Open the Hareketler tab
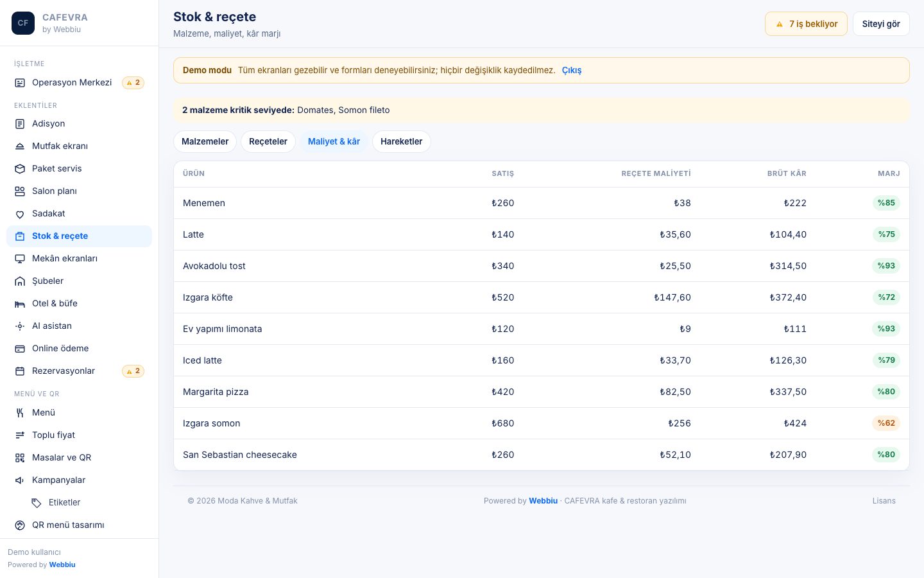The width and height of the screenshot is (924, 578). pyautogui.click(x=402, y=141)
